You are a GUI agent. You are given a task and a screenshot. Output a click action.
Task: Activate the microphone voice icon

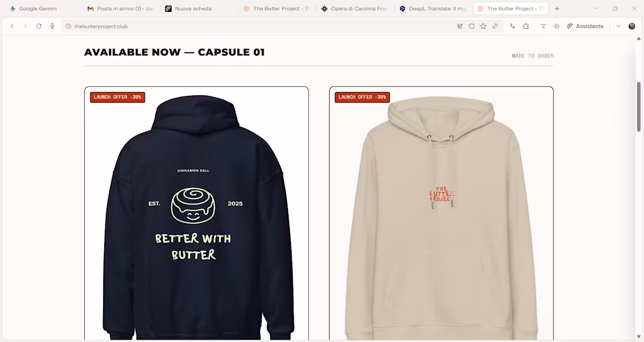point(52,26)
